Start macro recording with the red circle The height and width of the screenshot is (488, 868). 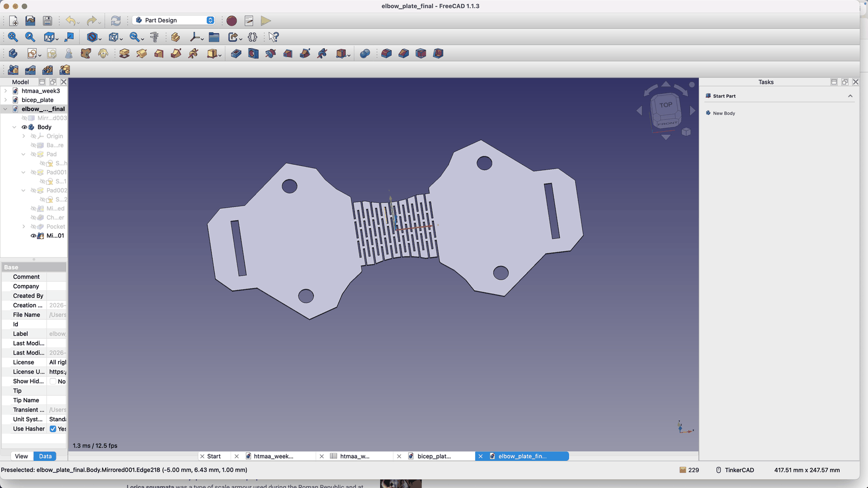232,21
